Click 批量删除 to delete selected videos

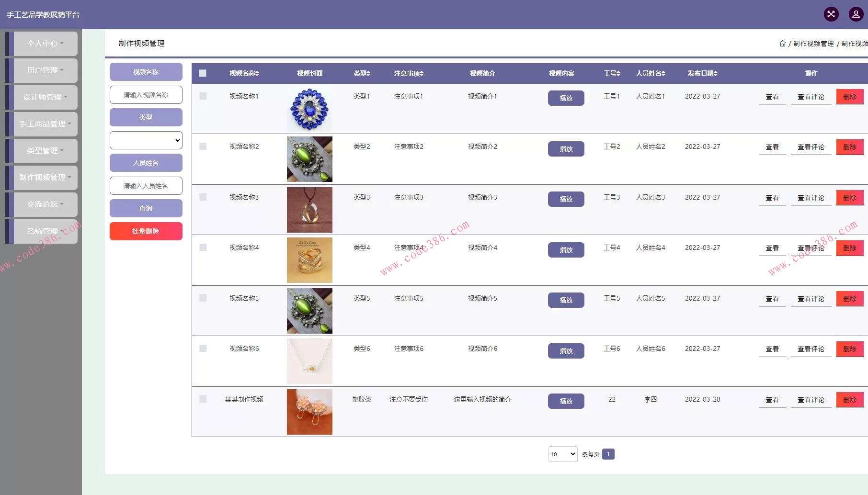coord(146,231)
